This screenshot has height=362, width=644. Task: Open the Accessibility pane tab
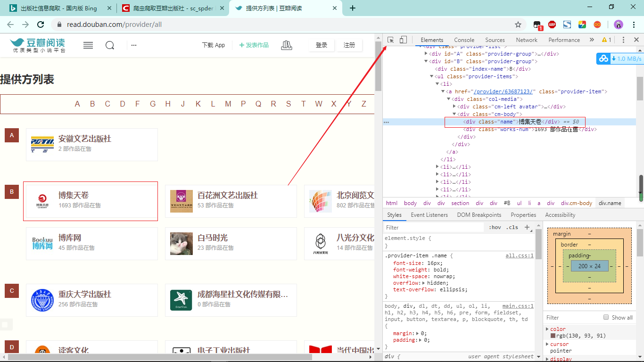pyautogui.click(x=560, y=215)
